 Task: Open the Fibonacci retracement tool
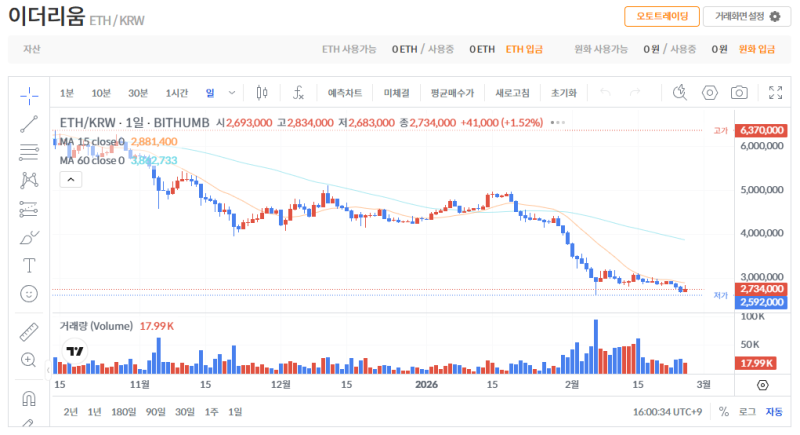click(29, 152)
